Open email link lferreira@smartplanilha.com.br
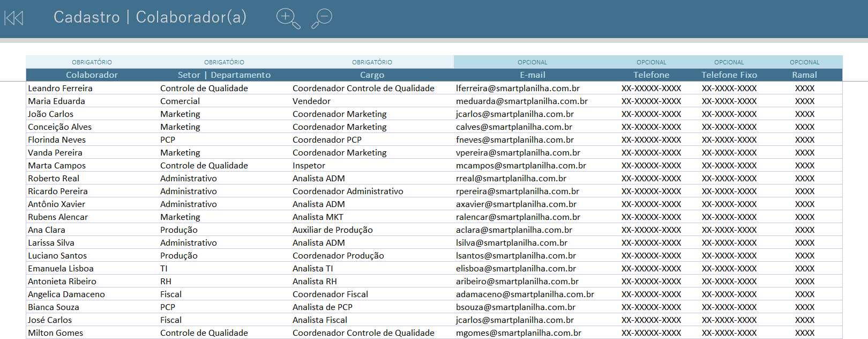The width and height of the screenshot is (868, 339). click(x=518, y=89)
